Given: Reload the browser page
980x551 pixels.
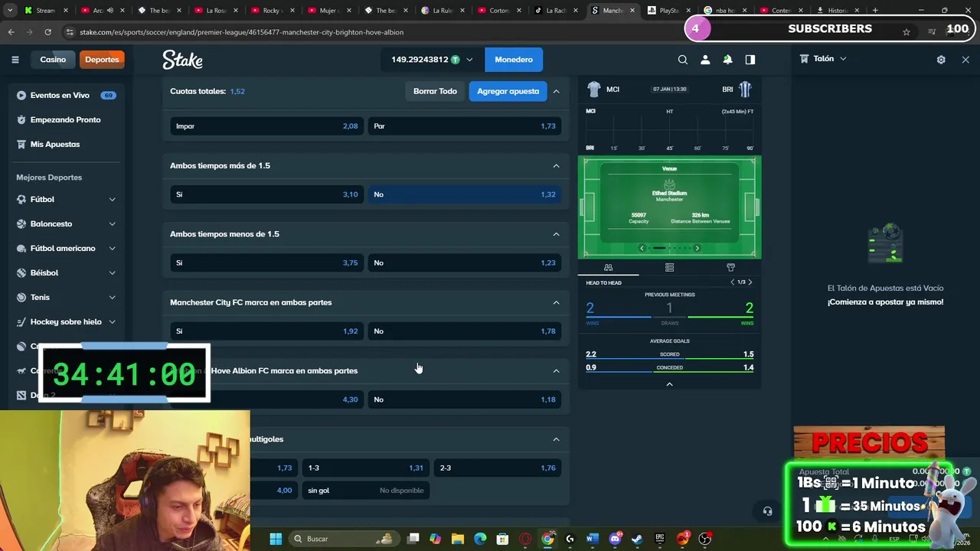Looking at the screenshot, I should (x=47, y=32).
